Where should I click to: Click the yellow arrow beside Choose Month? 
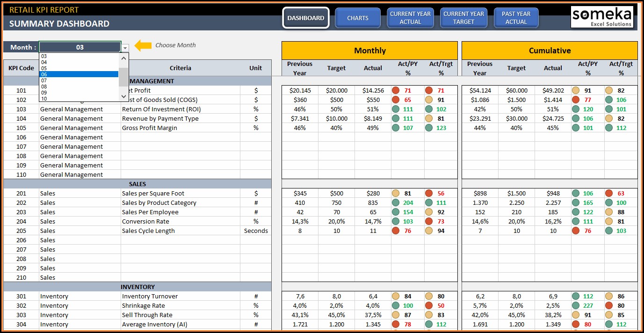pos(143,45)
